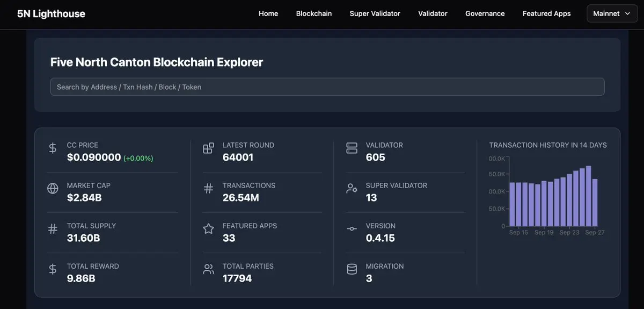The height and width of the screenshot is (309, 644).
Task: Go to the Home menu item
Action: [x=268, y=13]
